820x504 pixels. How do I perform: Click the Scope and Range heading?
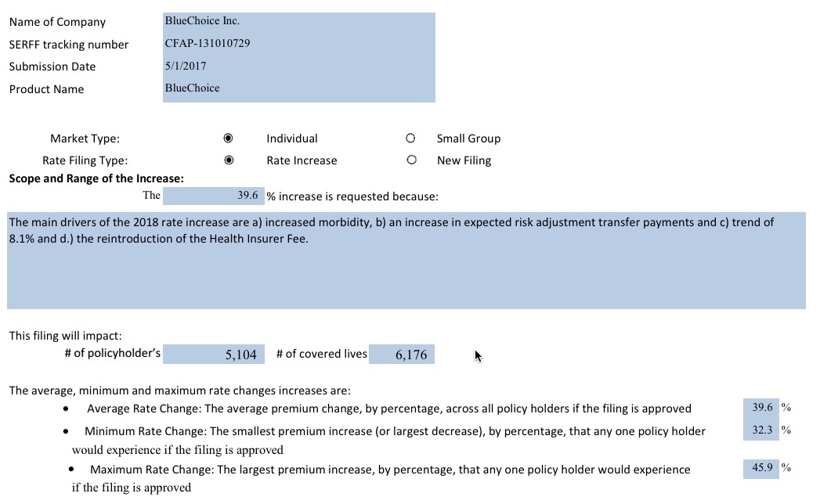click(x=96, y=178)
